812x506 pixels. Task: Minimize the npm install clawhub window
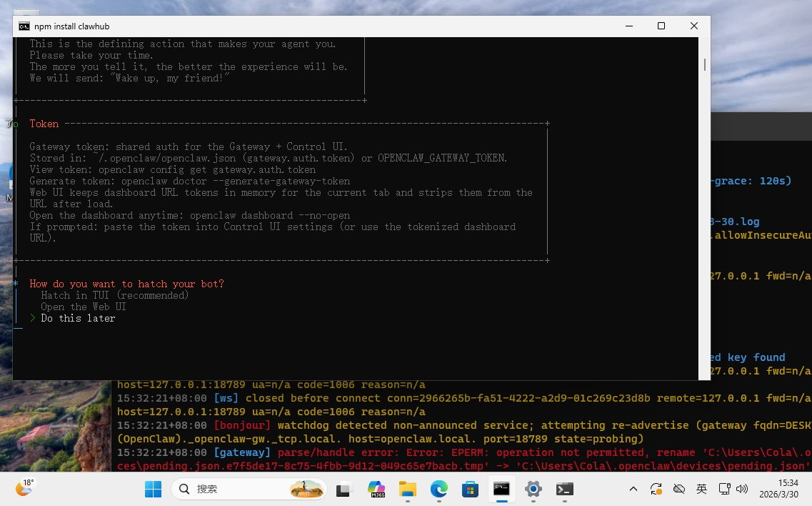click(629, 26)
